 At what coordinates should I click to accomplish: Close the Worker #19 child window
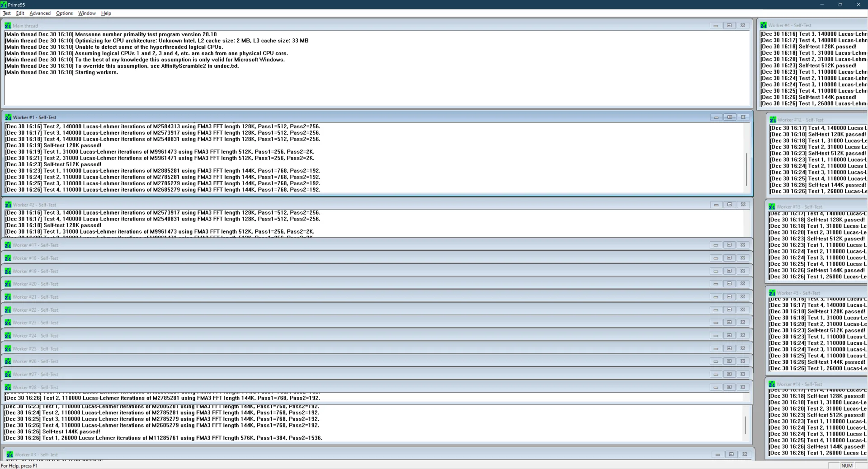[743, 271]
